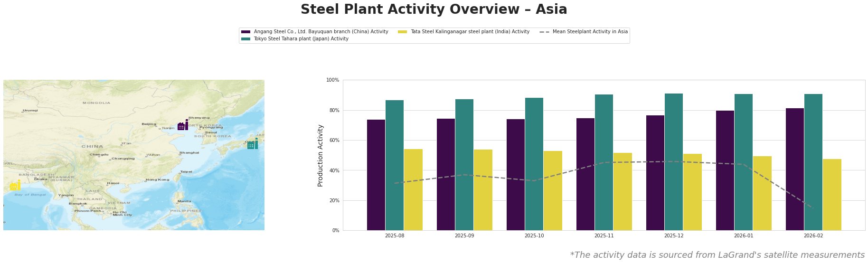Click the purple bar for 2025-10
This screenshot has width=868, height=263.
coord(516,175)
